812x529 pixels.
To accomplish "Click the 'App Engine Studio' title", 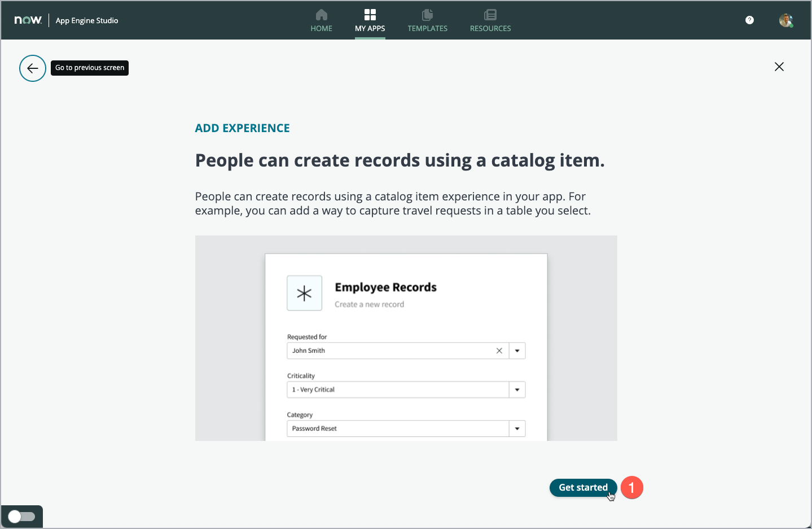I will (87, 20).
